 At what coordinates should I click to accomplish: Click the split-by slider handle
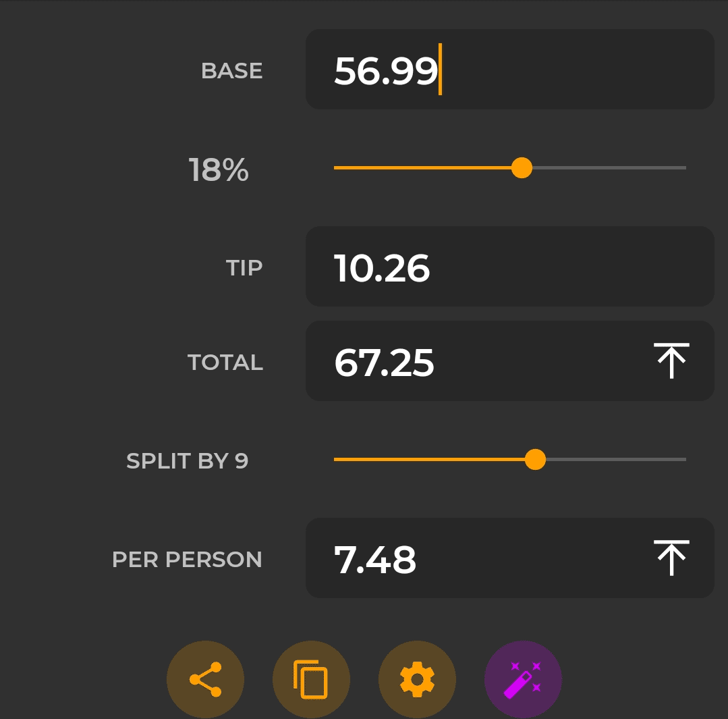[535, 460]
